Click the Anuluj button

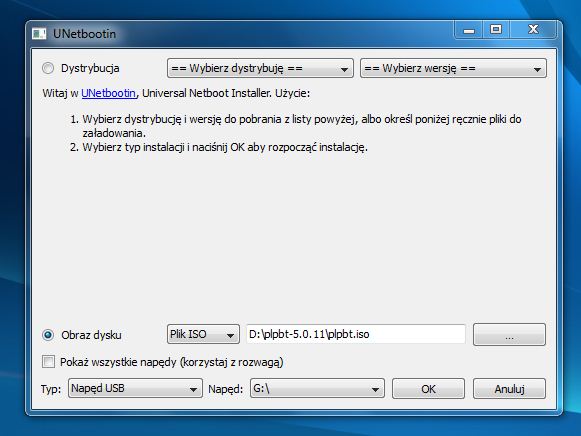pos(509,389)
